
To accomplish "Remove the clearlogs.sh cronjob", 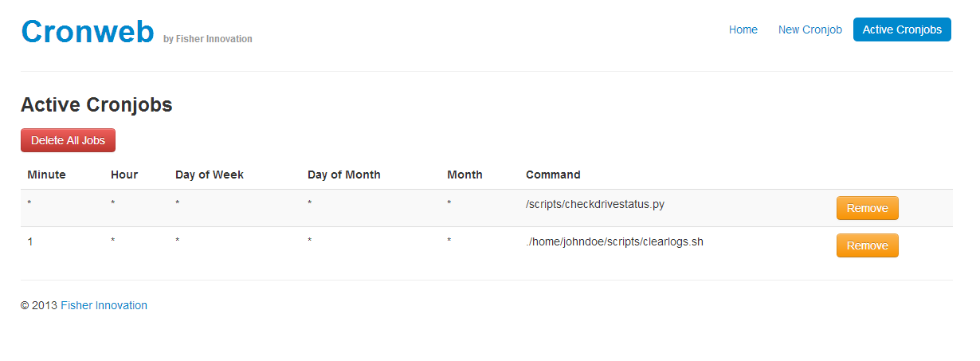I will pyautogui.click(x=867, y=245).
